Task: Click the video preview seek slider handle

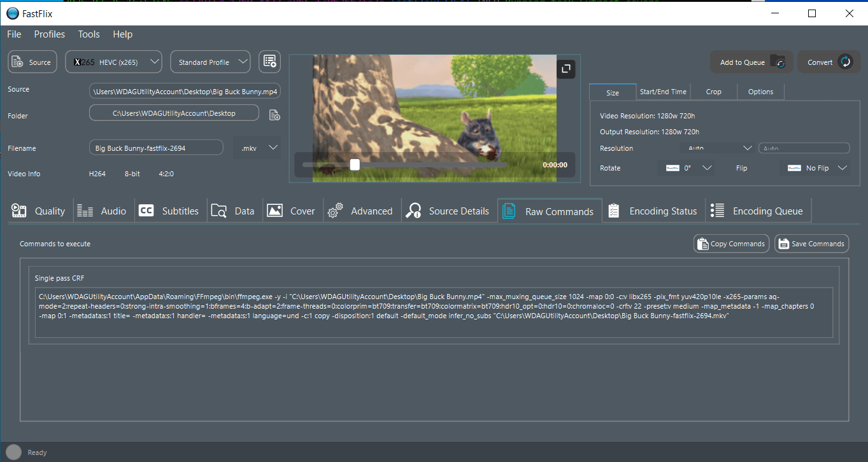Action: click(x=355, y=165)
